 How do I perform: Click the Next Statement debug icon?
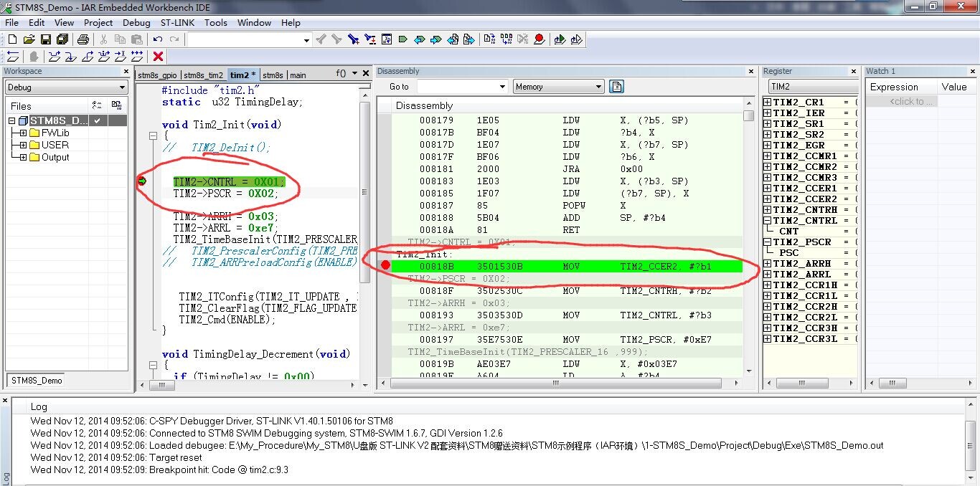[x=104, y=56]
